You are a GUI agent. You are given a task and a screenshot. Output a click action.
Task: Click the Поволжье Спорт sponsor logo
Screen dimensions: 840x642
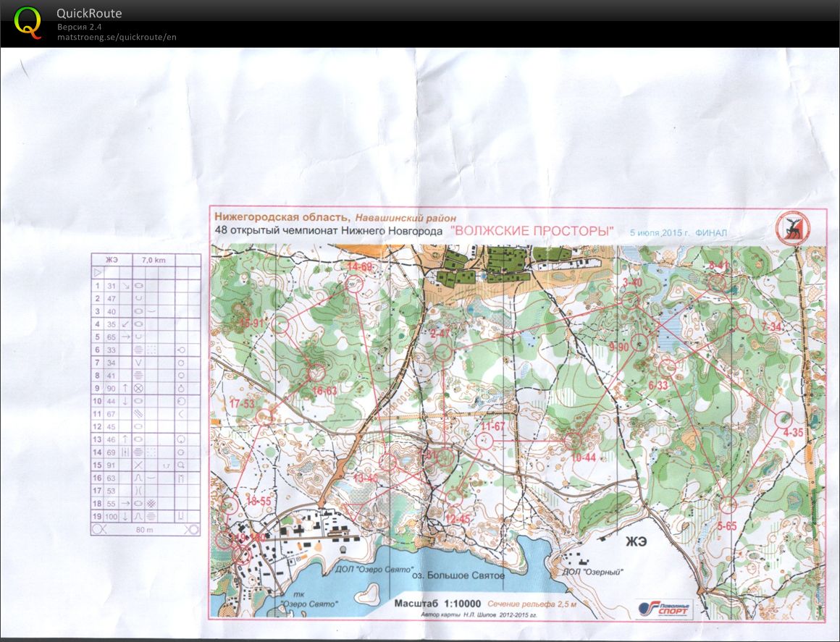[664, 609]
